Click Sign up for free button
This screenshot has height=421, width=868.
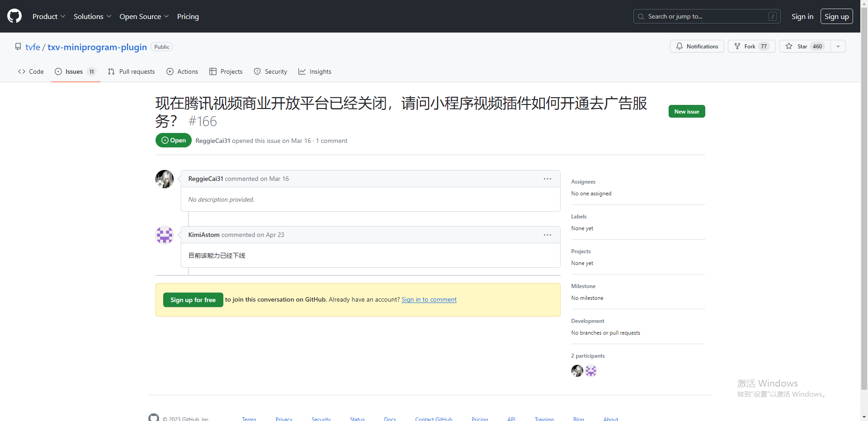pos(193,300)
